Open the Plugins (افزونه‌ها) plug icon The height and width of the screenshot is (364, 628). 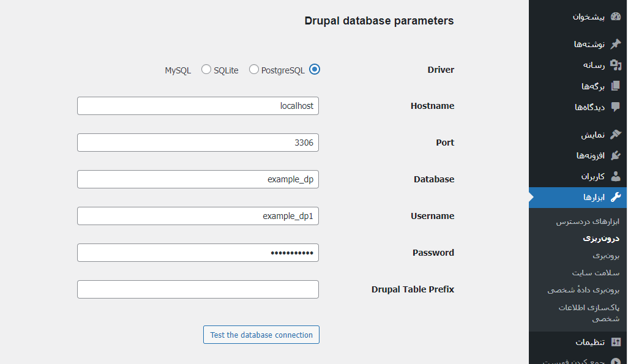click(x=616, y=155)
